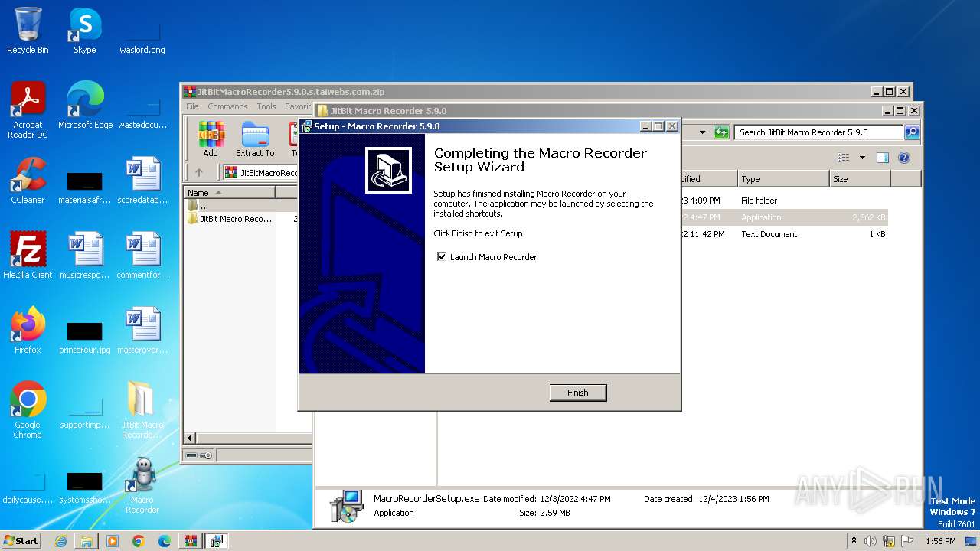Open Windows Media Player from taskbar
The height and width of the screenshot is (551, 980).
pyautogui.click(x=113, y=541)
